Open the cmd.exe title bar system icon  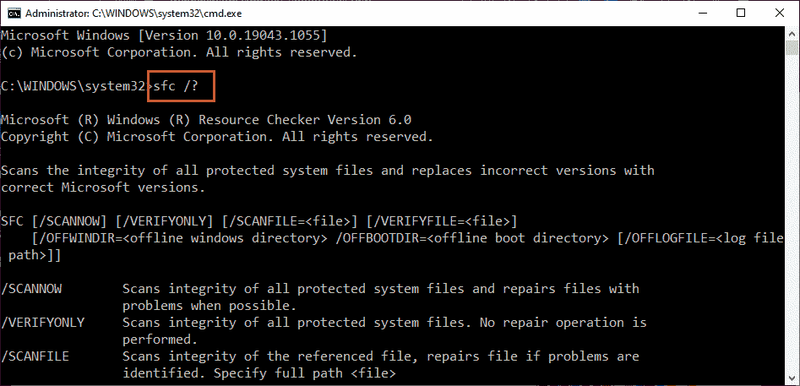(14, 13)
